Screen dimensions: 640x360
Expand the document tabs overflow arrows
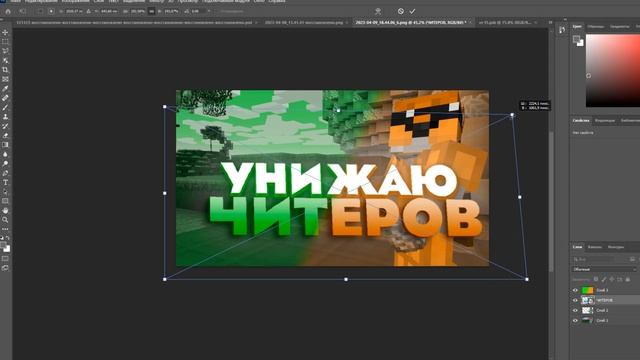click(550, 22)
